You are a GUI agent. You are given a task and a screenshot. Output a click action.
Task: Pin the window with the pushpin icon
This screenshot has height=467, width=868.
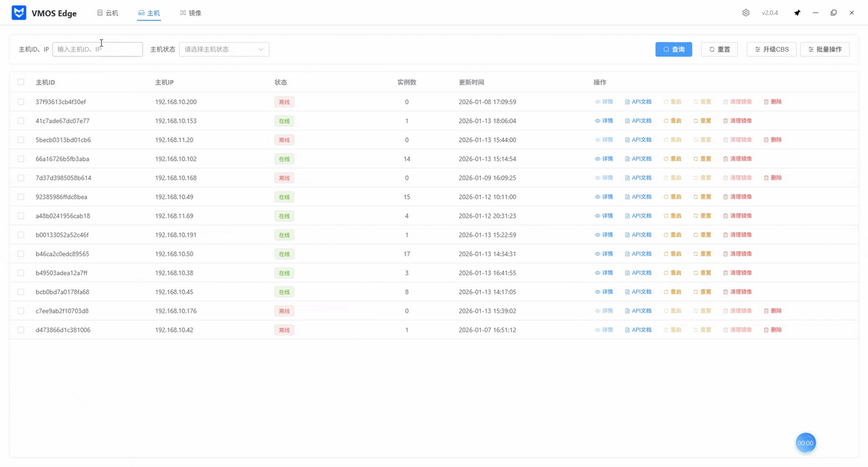click(797, 13)
